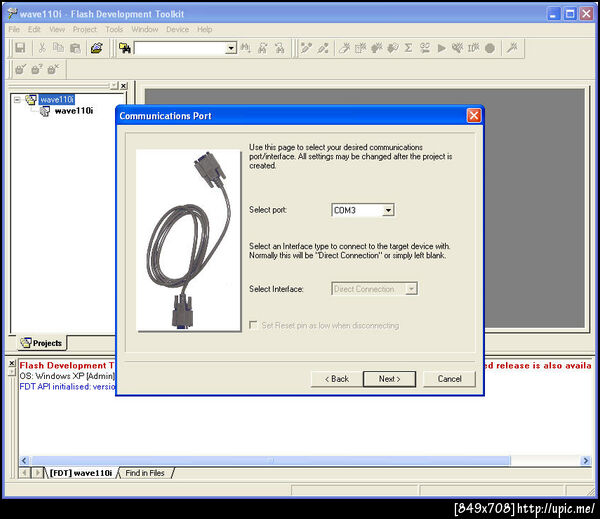Click the Find Previous binoculars icon
The image size is (600, 519).
point(280,48)
